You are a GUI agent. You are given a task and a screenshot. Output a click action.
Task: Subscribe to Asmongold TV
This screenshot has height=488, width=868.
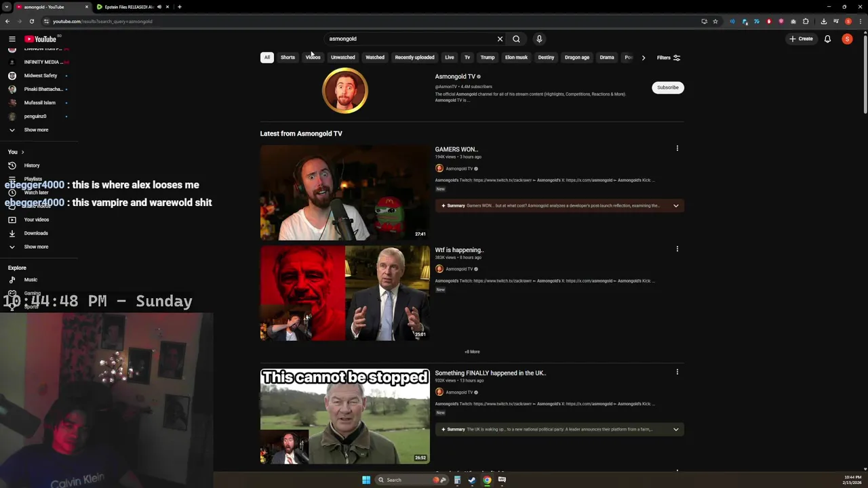point(668,87)
